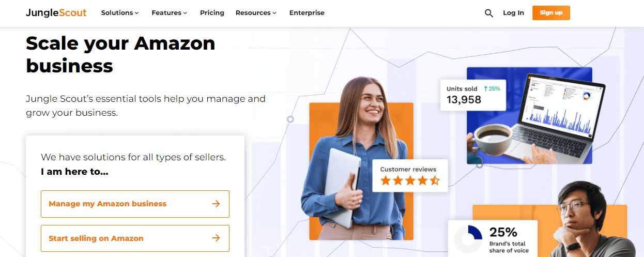Expand the Features dropdown menu
Screen dimensions: 644x257
tap(170, 13)
